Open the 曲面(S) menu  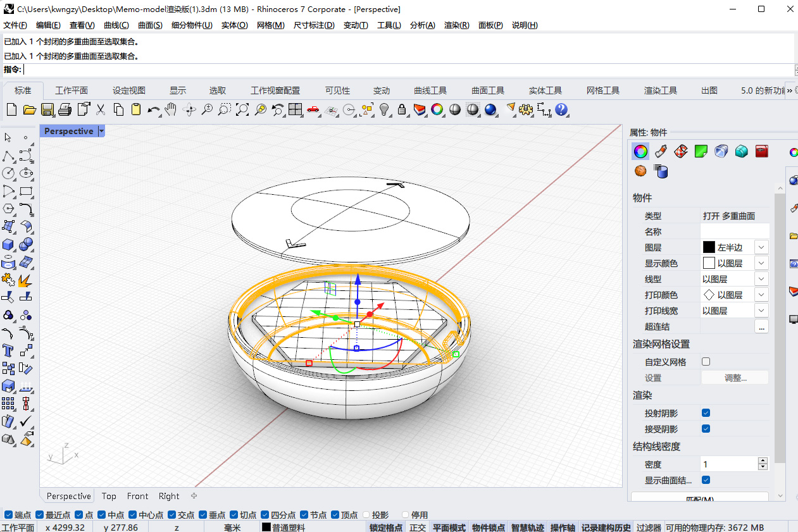click(x=150, y=25)
